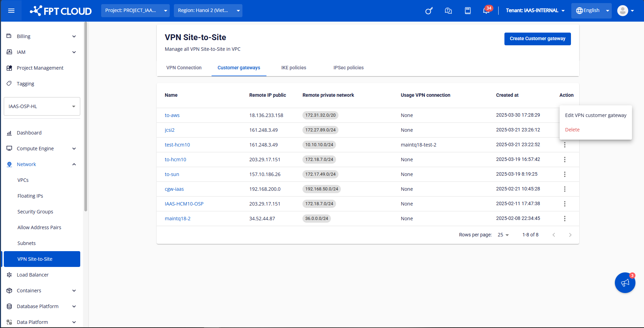Open the hamburger navigation menu
This screenshot has width=644, height=328.
coord(11,11)
